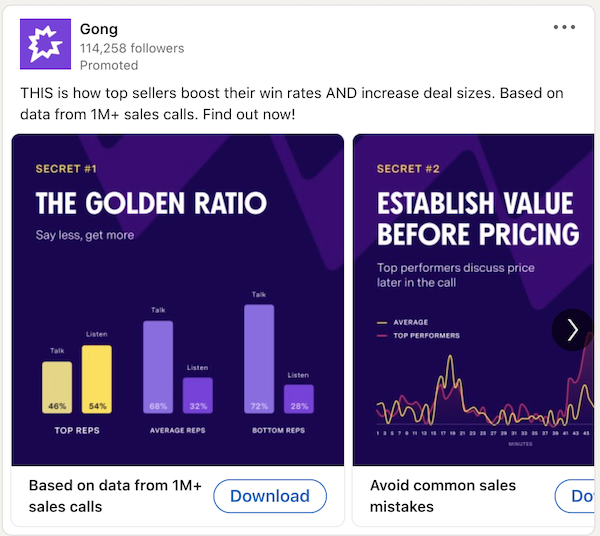600x536 pixels.
Task: Click the 72% Talk bar for bottom reps
Action: coord(259,359)
